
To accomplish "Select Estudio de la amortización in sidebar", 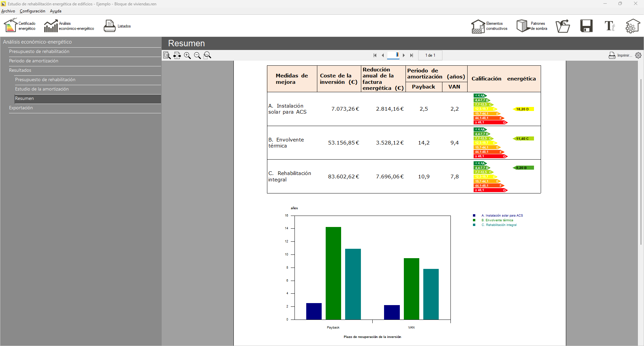I will tap(42, 89).
